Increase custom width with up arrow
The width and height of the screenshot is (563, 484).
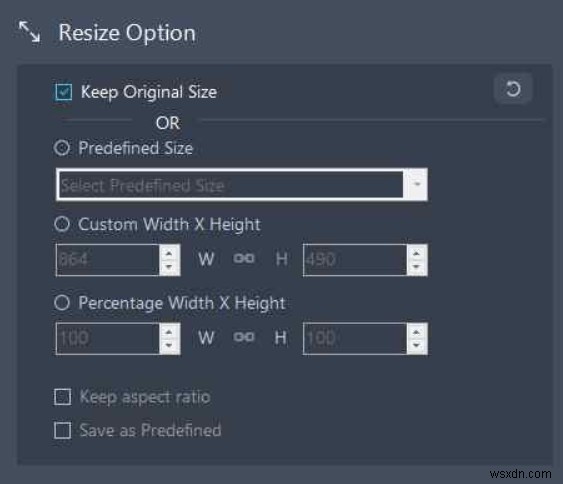pos(169,253)
